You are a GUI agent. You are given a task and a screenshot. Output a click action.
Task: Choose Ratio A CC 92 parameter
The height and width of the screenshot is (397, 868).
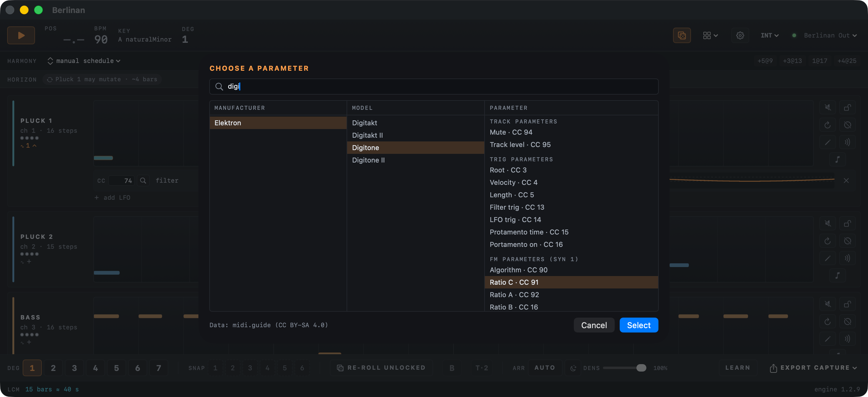[571, 295]
